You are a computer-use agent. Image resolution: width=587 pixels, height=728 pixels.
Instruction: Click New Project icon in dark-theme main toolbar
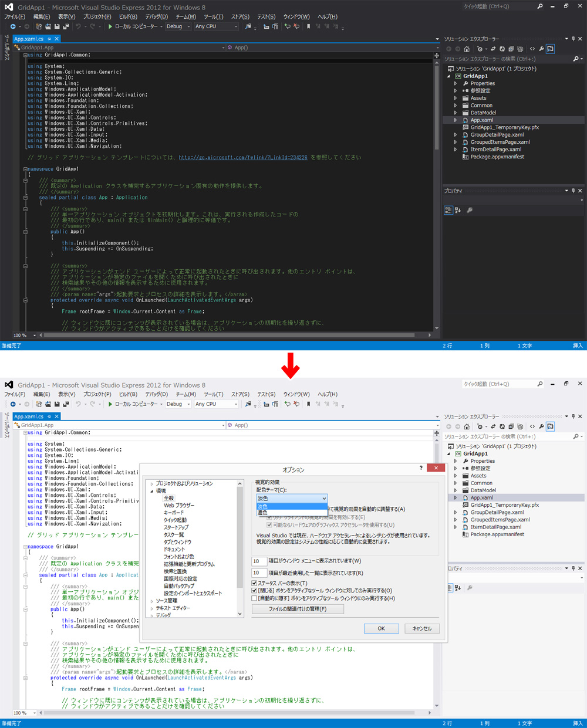tap(39, 26)
